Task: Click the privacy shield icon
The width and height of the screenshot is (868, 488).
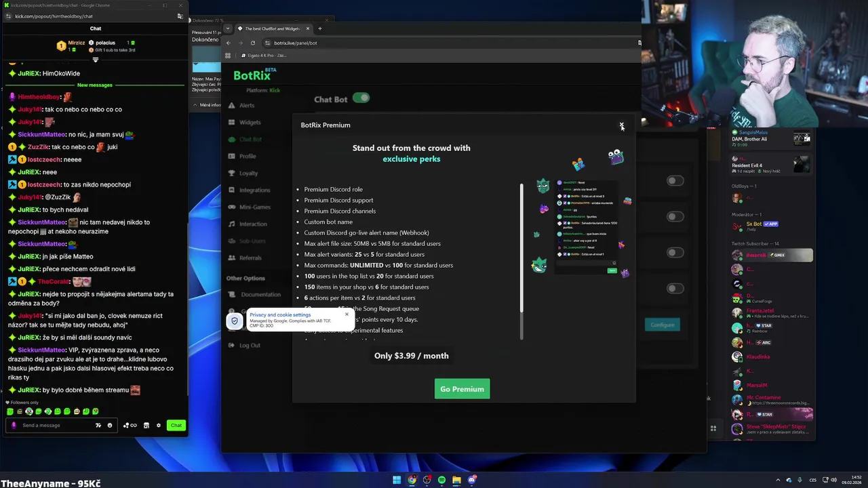Action: (235, 321)
